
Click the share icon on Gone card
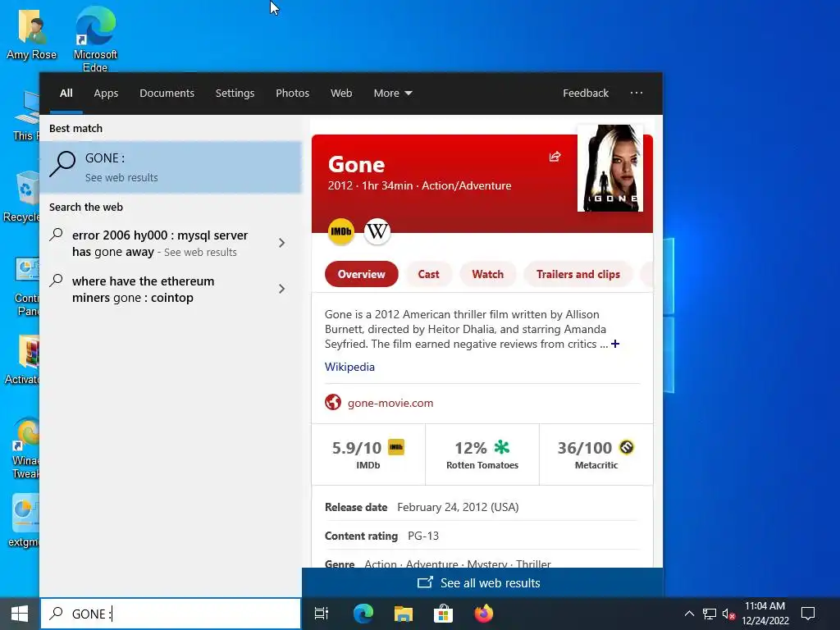coord(555,157)
